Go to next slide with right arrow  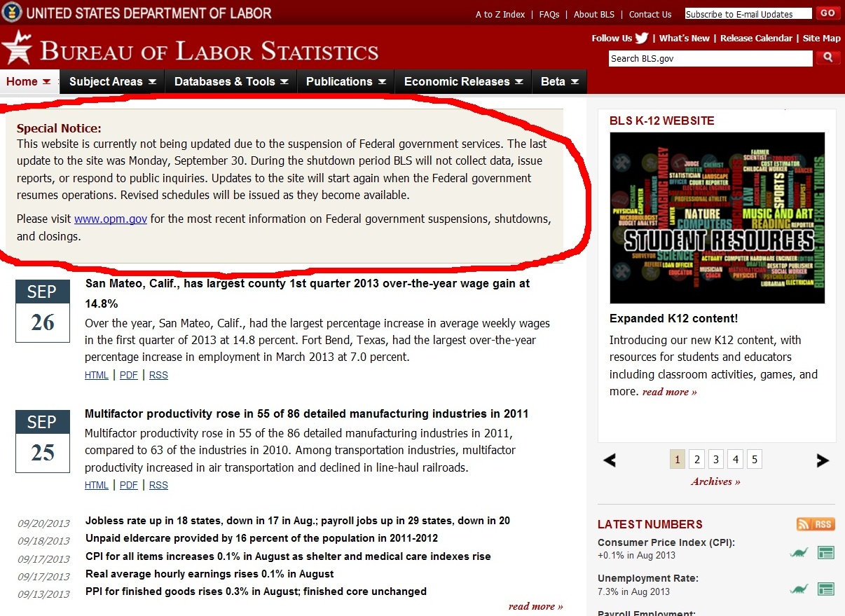click(x=823, y=460)
